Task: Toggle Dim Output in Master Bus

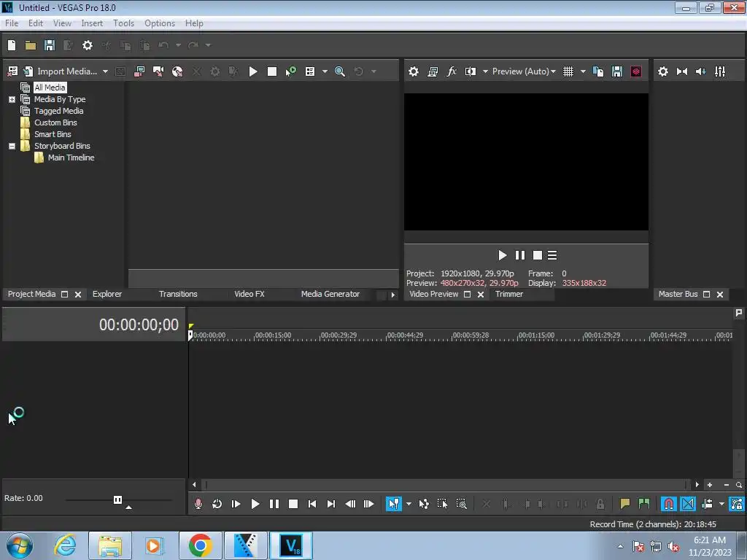Action: [701, 71]
